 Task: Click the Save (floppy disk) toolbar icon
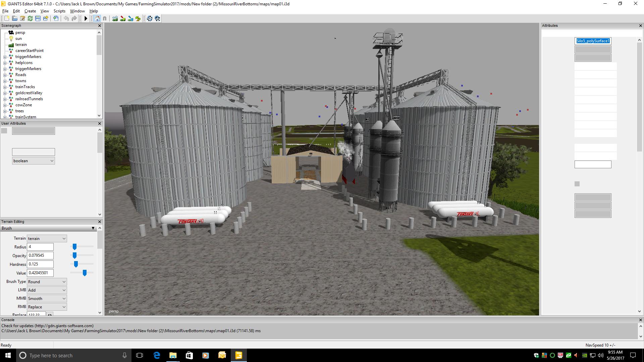[x=38, y=18]
